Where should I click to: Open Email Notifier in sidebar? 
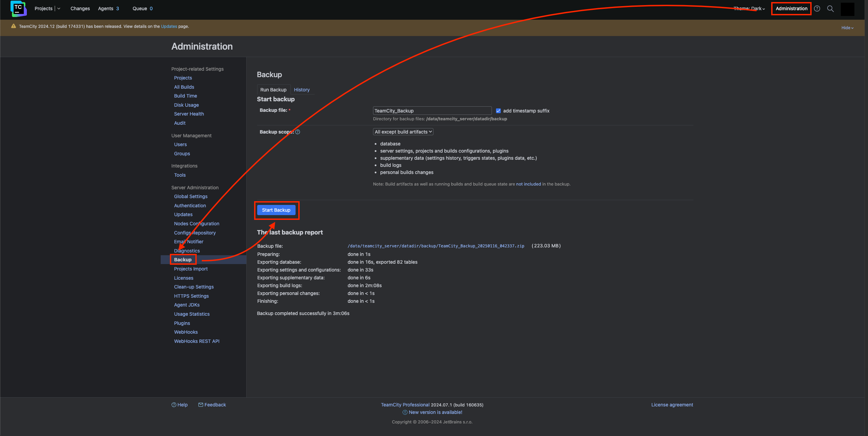[x=189, y=242]
